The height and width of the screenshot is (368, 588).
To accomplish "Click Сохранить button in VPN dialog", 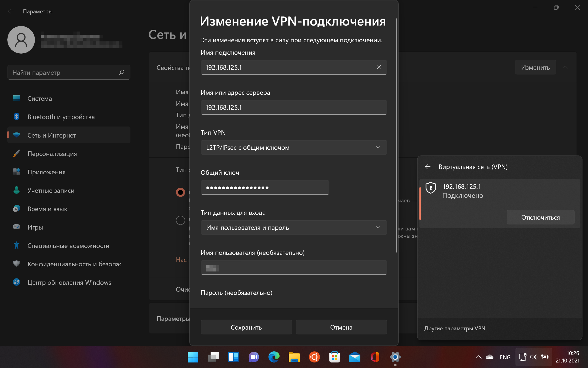I will pyautogui.click(x=246, y=327).
